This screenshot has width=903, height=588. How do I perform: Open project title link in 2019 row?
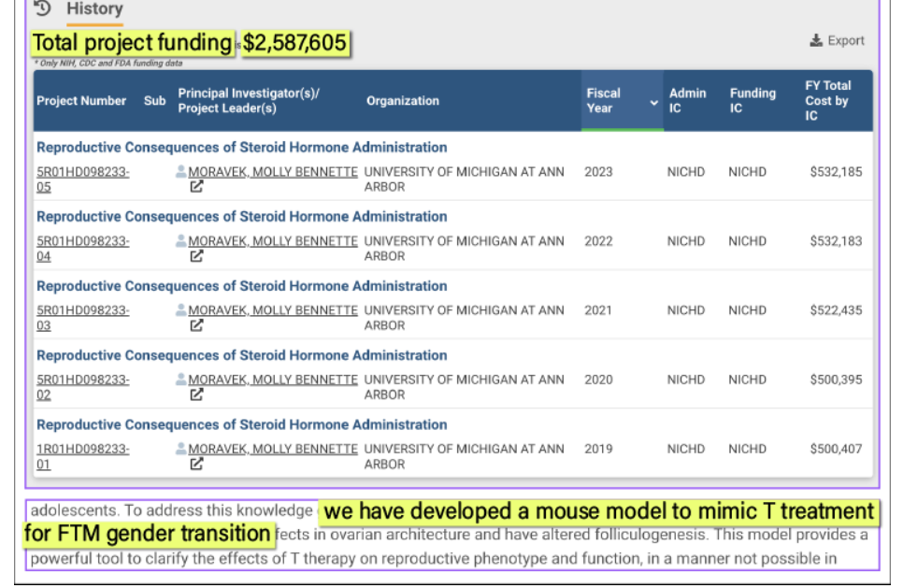[242, 424]
